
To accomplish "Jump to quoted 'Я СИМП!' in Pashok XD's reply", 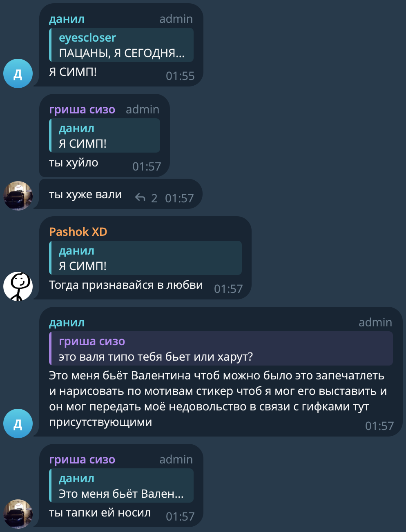I will coord(145,258).
